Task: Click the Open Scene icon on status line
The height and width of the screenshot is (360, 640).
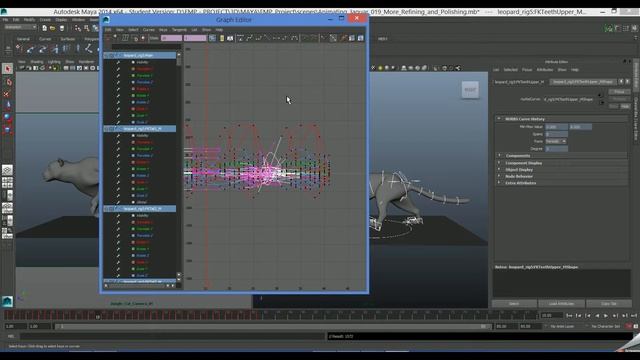Action: (53, 28)
